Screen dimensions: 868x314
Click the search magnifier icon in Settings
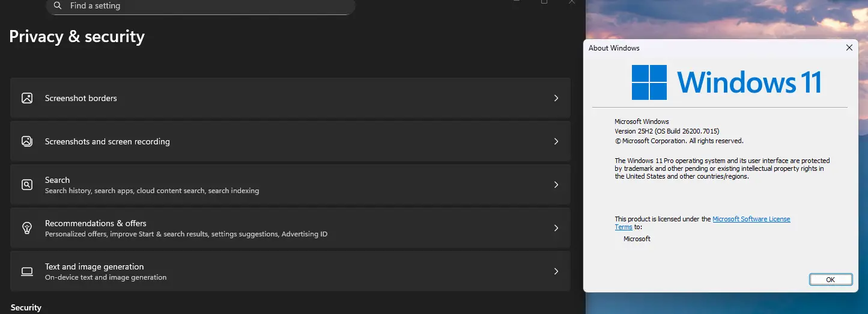point(58,5)
